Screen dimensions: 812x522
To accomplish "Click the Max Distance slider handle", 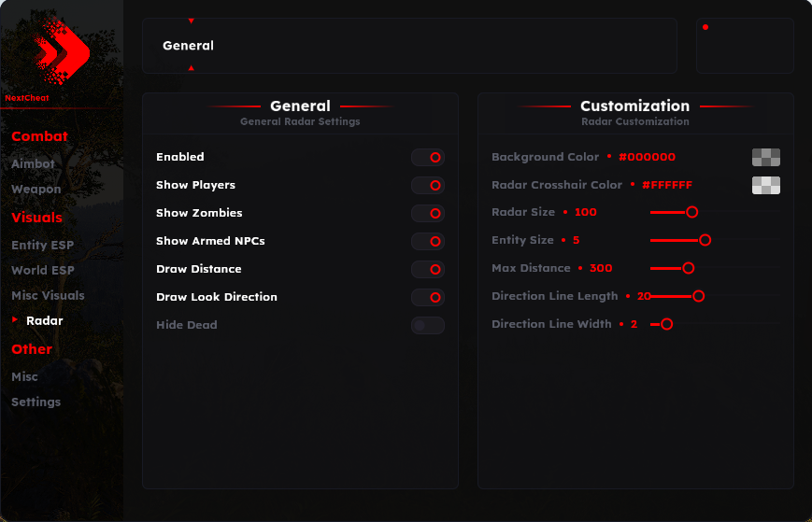I will coord(689,268).
